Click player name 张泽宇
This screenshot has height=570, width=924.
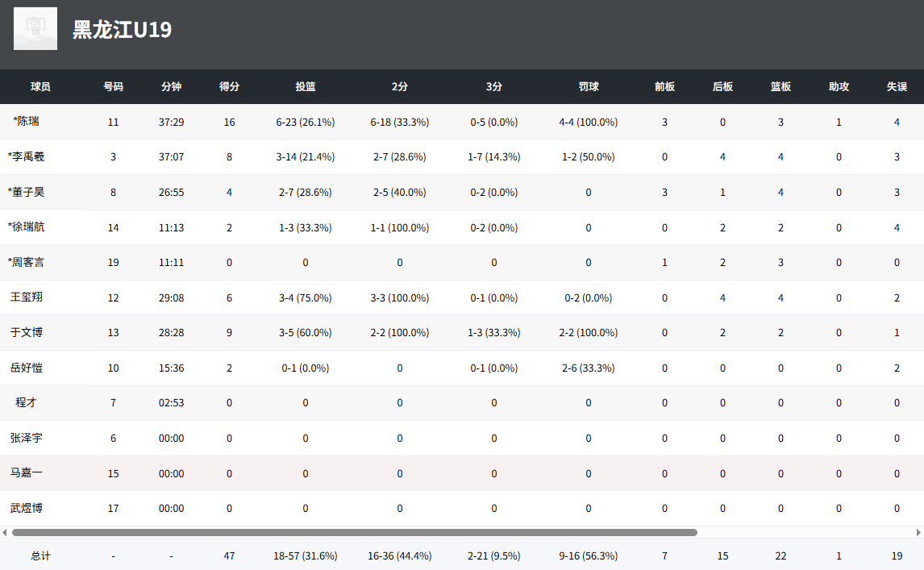[26, 438]
